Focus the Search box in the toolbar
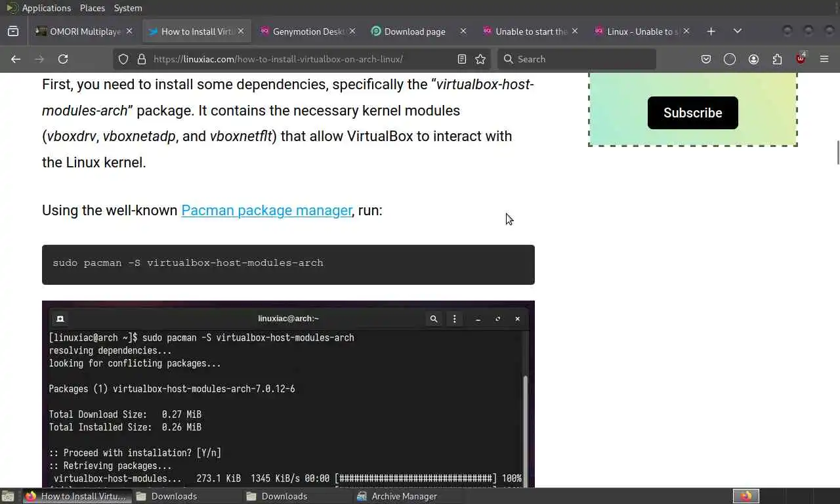Image resolution: width=840 pixels, height=504 pixels. pos(577,59)
